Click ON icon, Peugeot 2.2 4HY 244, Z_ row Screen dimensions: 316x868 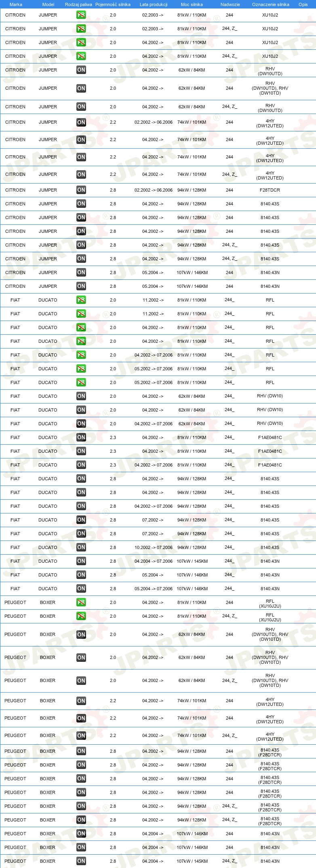[81, 735]
